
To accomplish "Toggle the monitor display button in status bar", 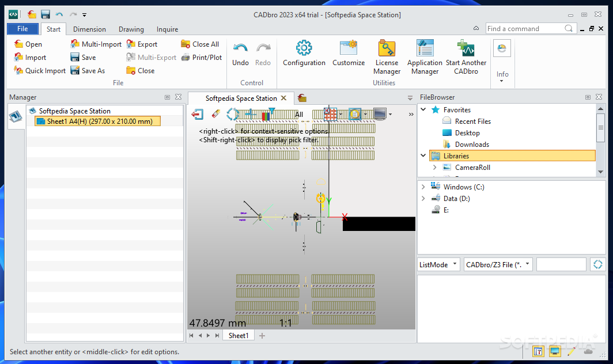I will (555, 351).
